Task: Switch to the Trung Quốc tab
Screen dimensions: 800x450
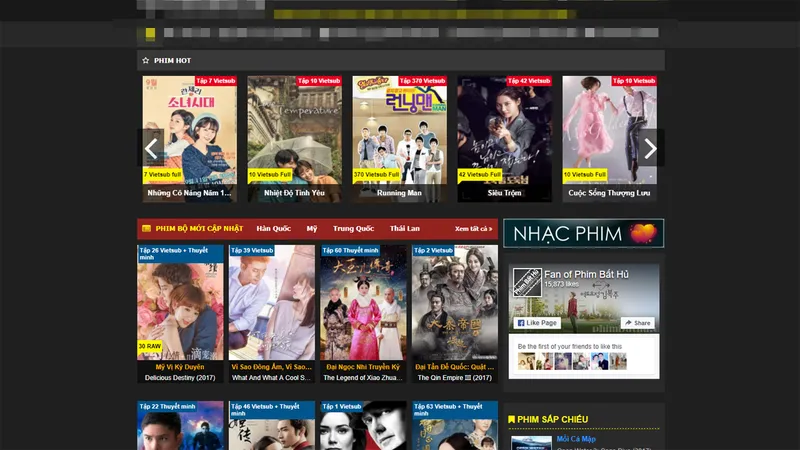Action: (353, 229)
